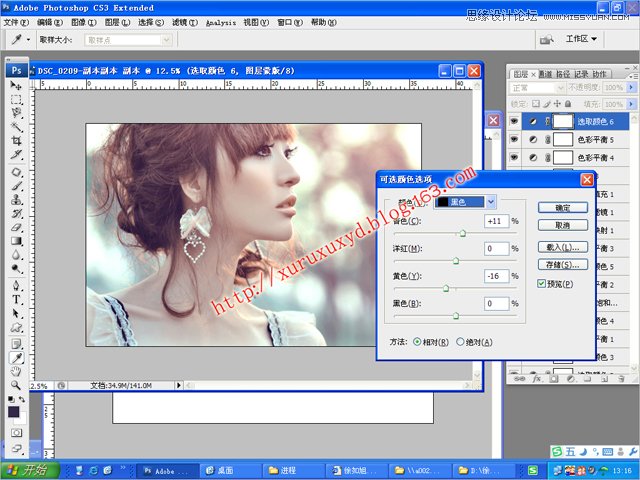This screenshot has width=640, height=480.
Task: Select the Magic Wand tool
Action: coord(16,127)
